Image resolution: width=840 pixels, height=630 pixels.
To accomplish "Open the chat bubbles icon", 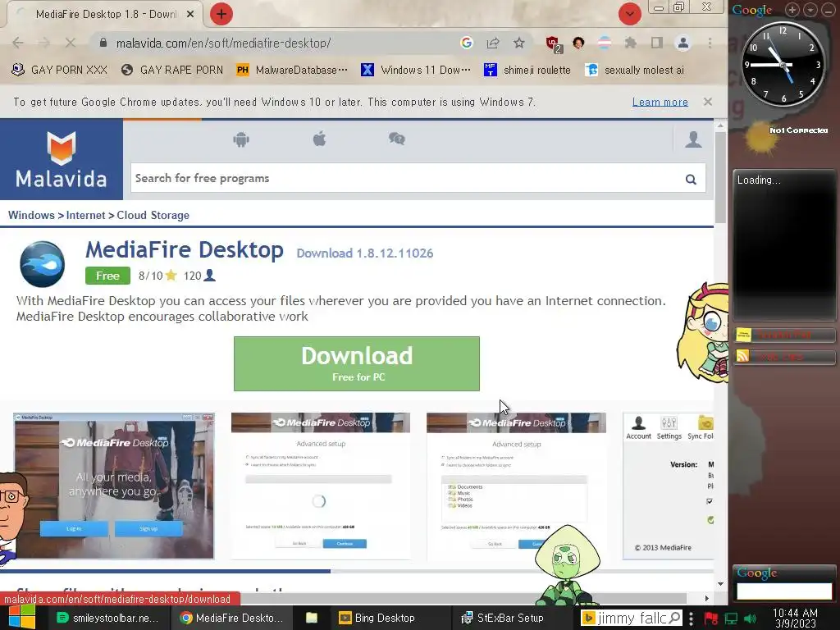I will click(x=397, y=139).
